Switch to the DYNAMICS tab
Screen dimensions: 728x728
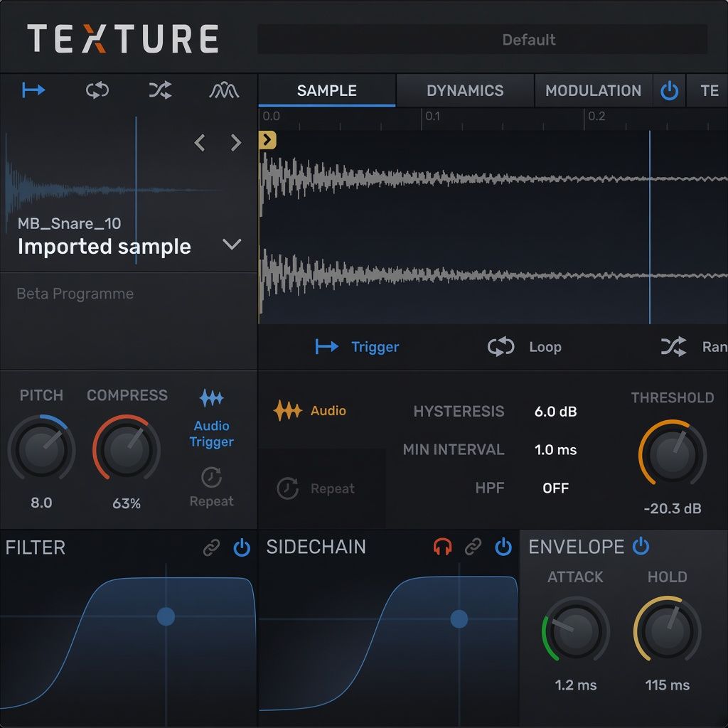pyautogui.click(x=465, y=90)
